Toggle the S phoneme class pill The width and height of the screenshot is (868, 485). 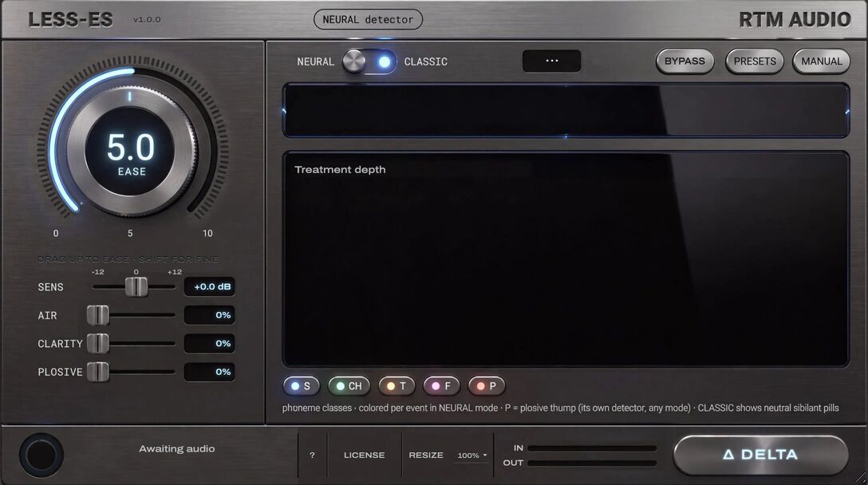click(301, 386)
